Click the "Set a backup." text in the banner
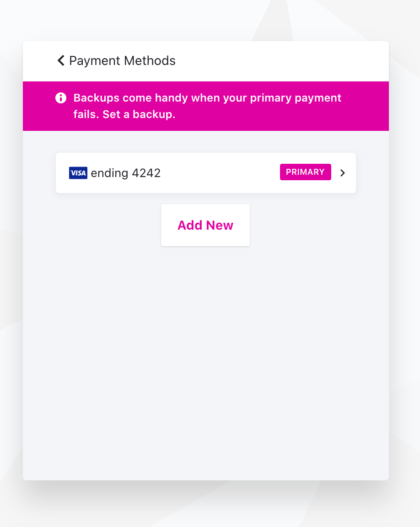Image resolution: width=420 pixels, height=527 pixels. point(139,114)
